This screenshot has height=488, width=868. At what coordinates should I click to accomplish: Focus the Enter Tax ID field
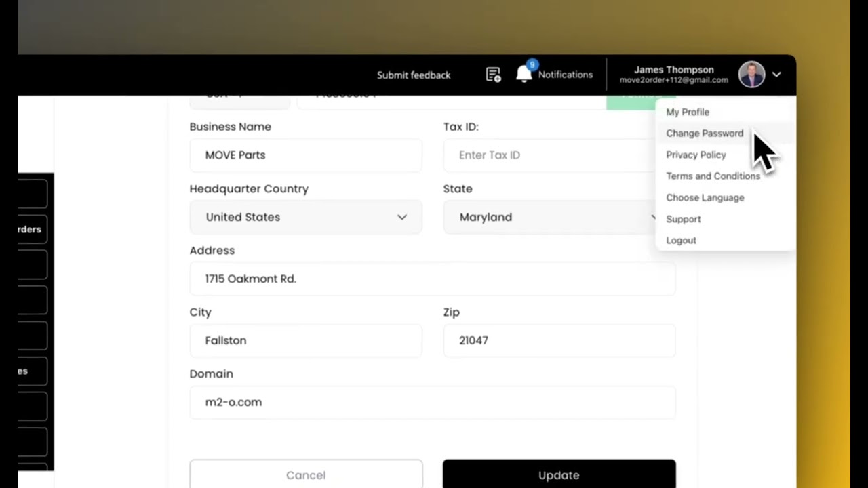pyautogui.click(x=549, y=155)
